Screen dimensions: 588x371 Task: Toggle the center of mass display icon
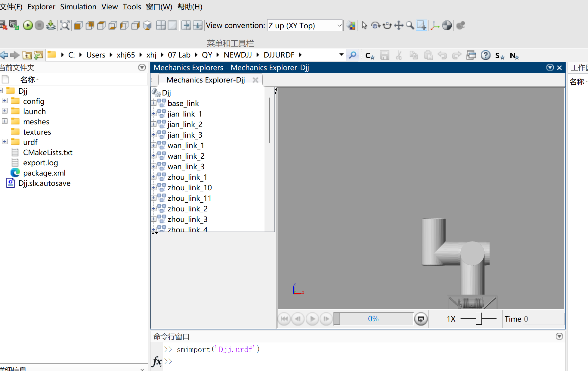tap(447, 25)
